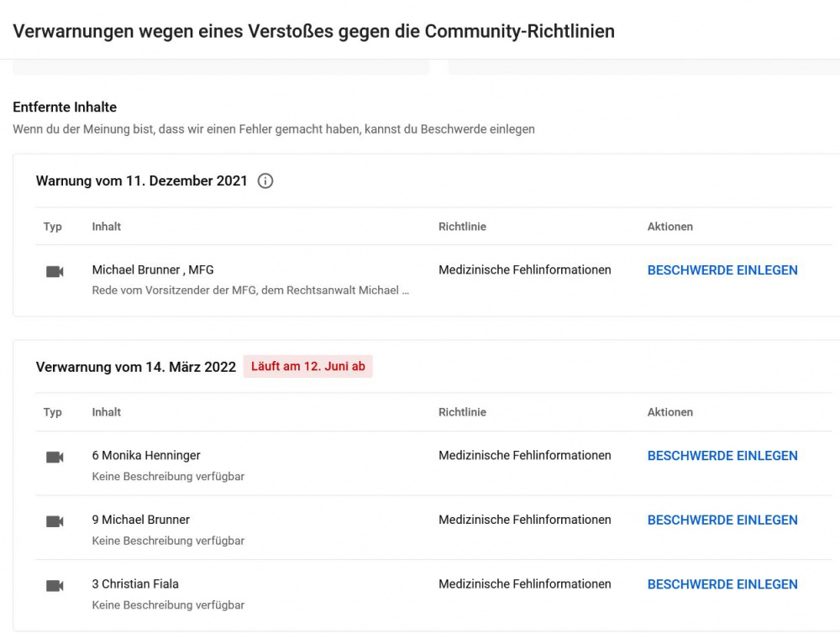The image size is (840, 633).
Task: Click Beschwerde einlegen for 6 Monika Henninger
Action: pos(722,456)
